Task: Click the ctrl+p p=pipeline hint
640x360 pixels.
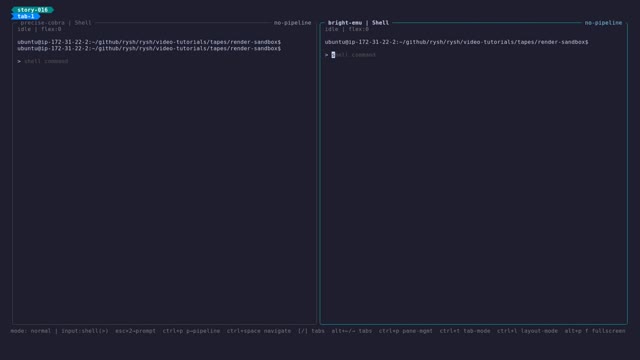Action: pyautogui.click(x=191, y=331)
